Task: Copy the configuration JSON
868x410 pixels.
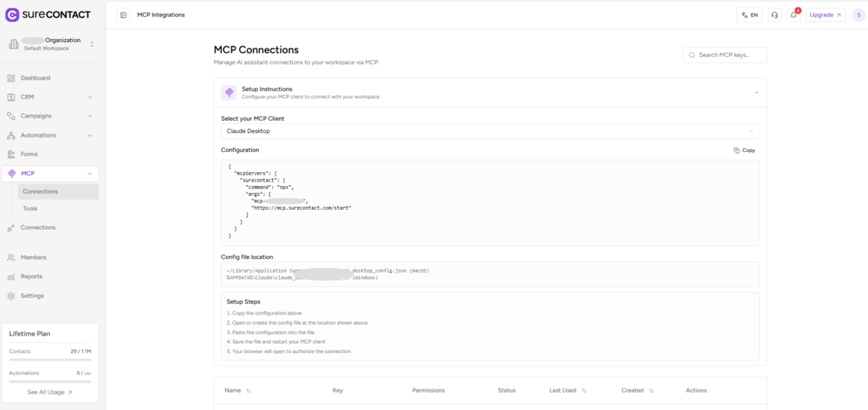Action: 744,150
